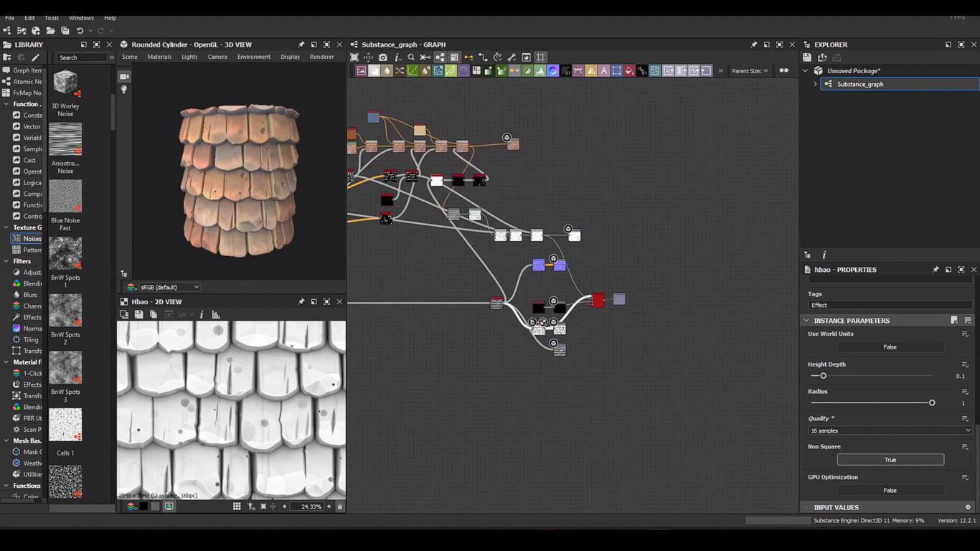Screen dimensions: 980x551
Task: Click the magnifier icon in graph toolbar
Action: click(x=411, y=57)
